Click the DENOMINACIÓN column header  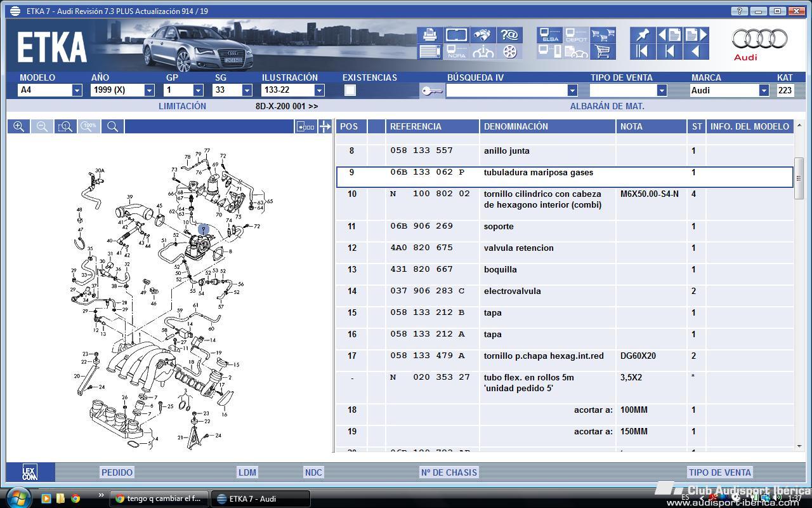click(x=547, y=126)
